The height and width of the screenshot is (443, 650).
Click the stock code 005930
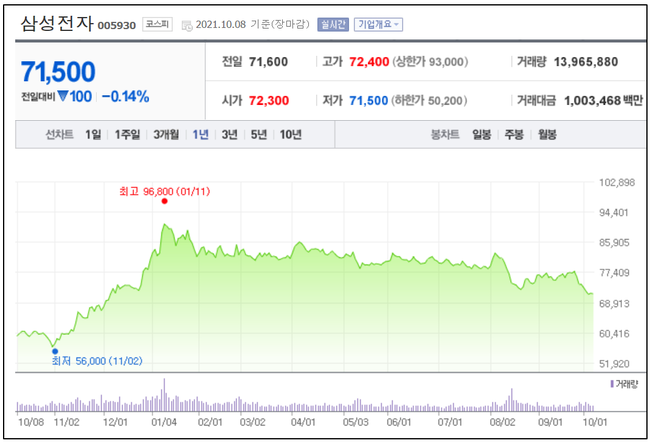point(116,26)
